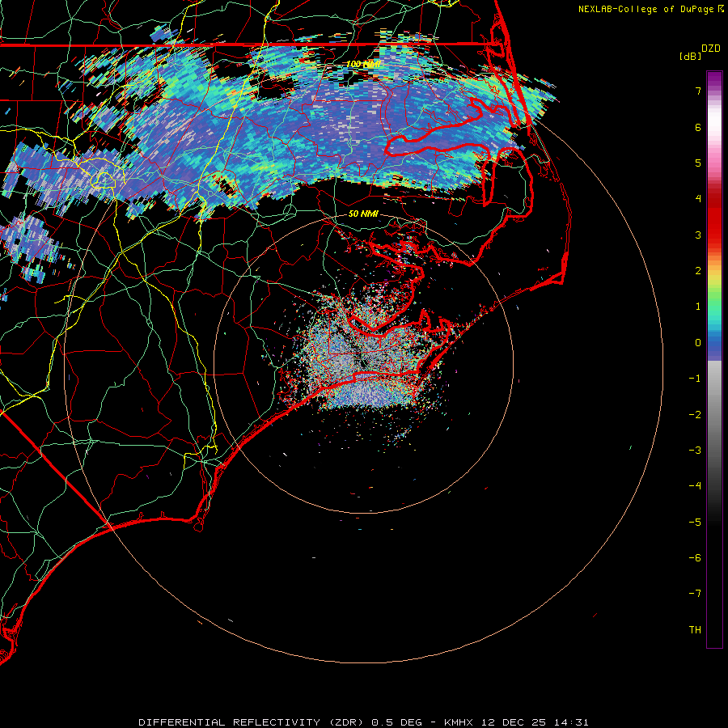Click the red 3 dB segment of color bar

pyautogui.click(x=714, y=227)
